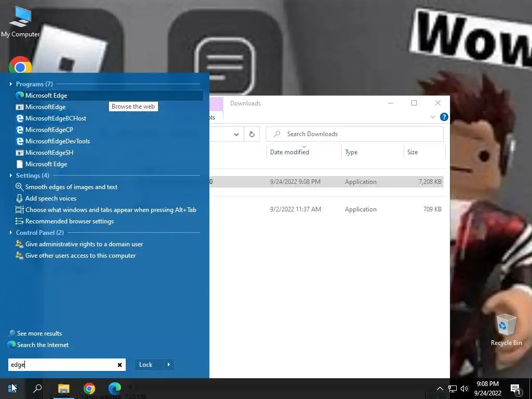Open the Alt+Tab windows and tabs setting

(x=106, y=210)
